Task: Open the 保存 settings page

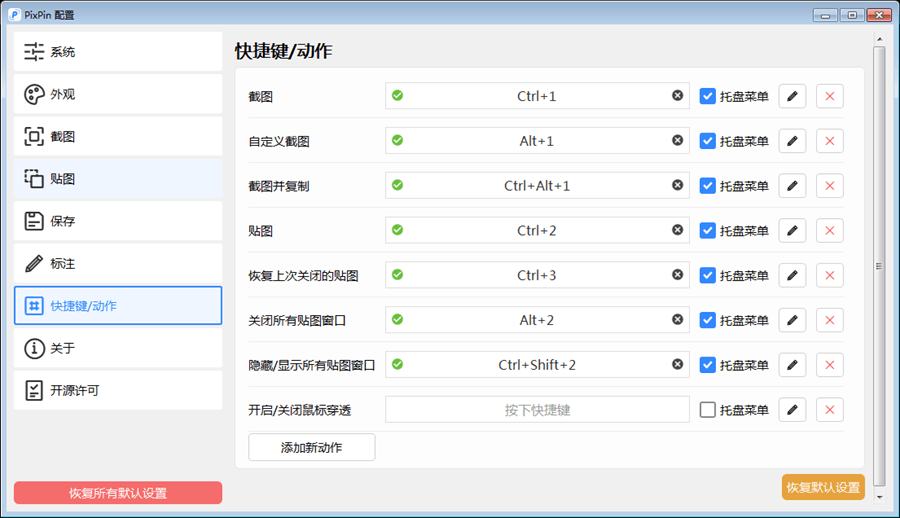Action: 118,221
